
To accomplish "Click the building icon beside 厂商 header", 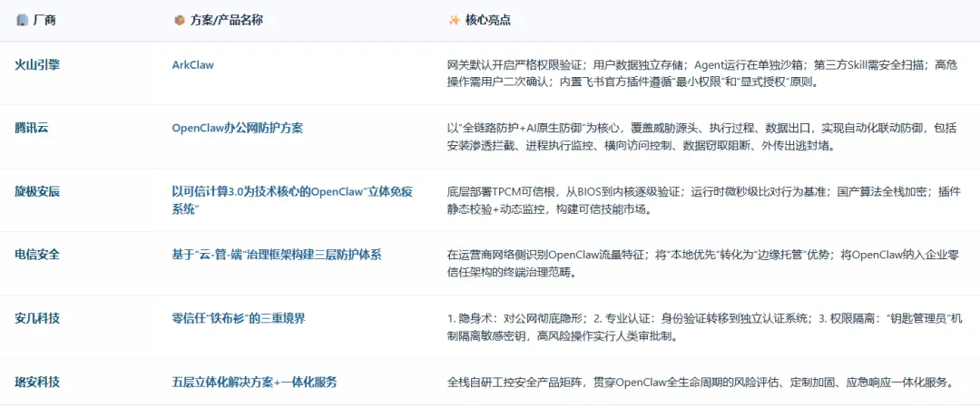I will coord(21,20).
